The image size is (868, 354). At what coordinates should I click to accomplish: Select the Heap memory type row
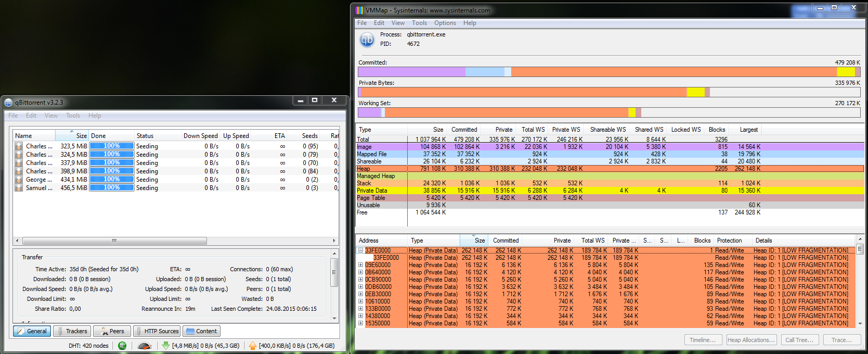tap(610, 169)
